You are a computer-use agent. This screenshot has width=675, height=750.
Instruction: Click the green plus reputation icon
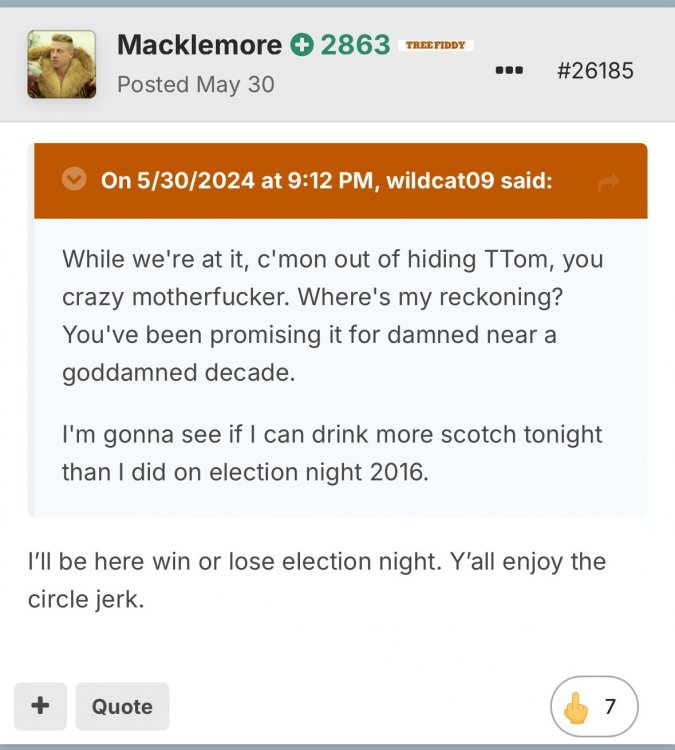(x=301, y=45)
